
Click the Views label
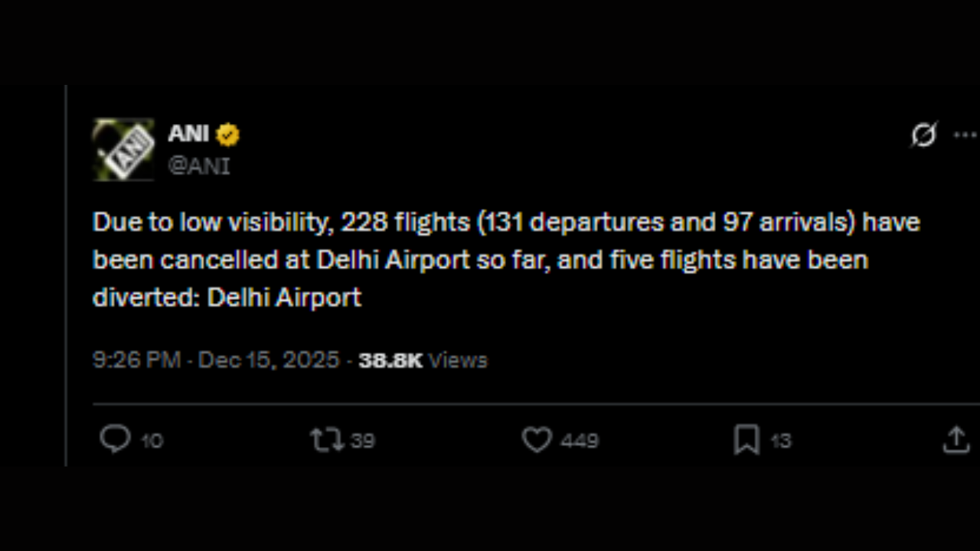458,360
